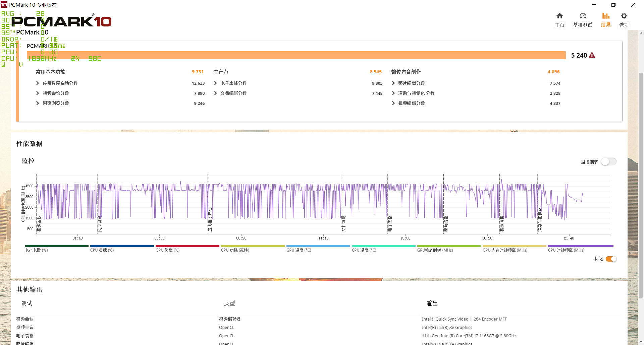Click the 网页浏览 timeline marker in chart

[100, 224]
